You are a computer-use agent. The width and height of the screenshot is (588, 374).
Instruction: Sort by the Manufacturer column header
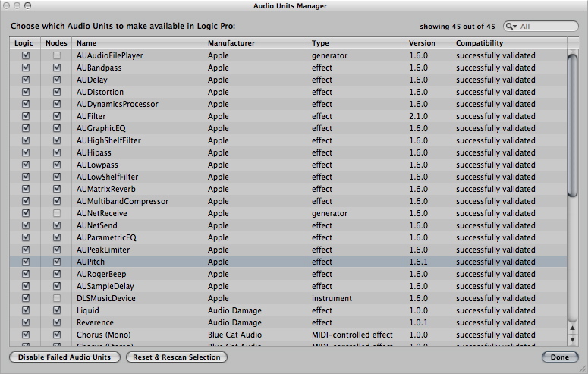click(255, 43)
